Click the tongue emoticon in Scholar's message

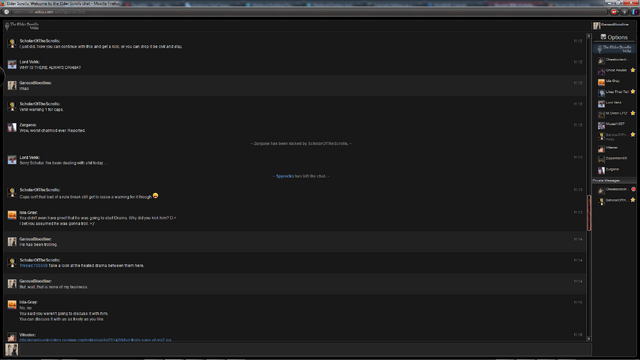pyautogui.click(x=156, y=196)
